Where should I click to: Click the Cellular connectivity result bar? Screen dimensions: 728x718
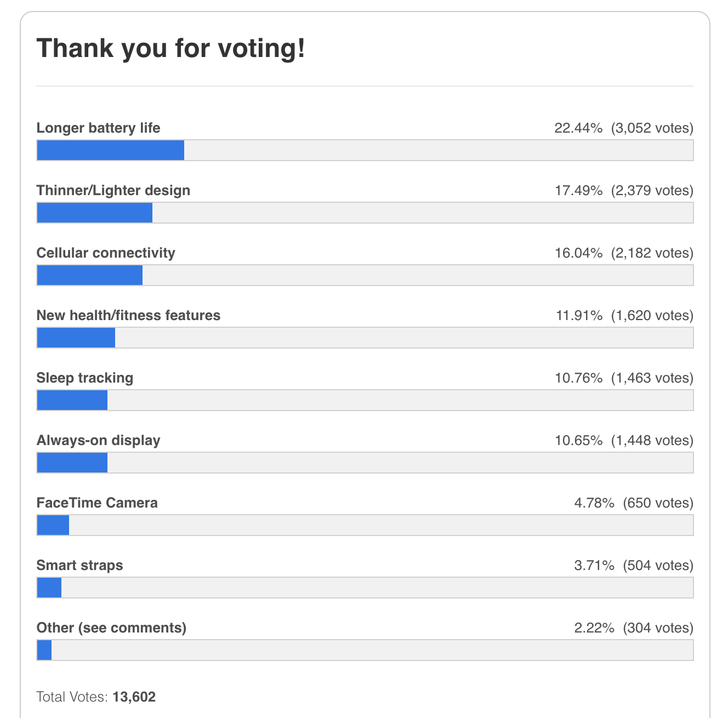[x=365, y=275]
